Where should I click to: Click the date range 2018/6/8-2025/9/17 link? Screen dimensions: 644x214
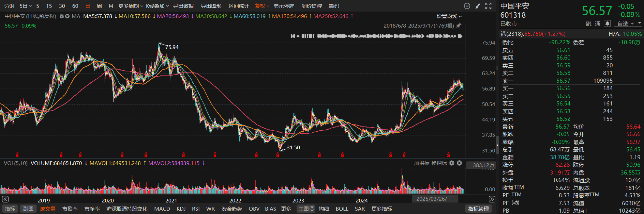tap(419, 26)
